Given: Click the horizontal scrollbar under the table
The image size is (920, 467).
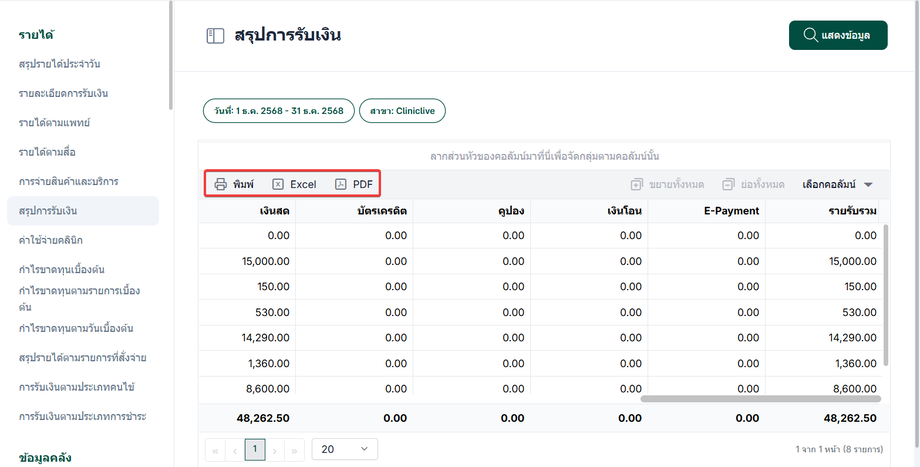Looking at the screenshot, I should pyautogui.click(x=760, y=398).
